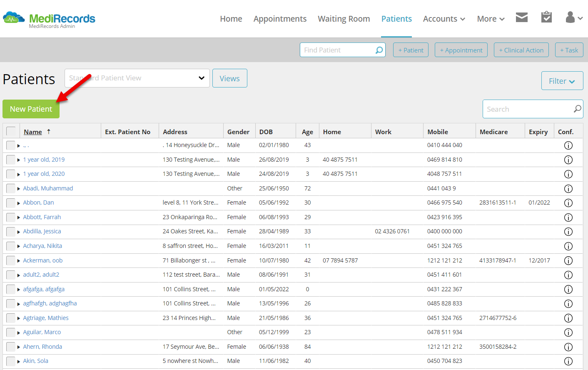Click the + Clinical Action button
This screenshot has height=370, width=588.
[x=521, y=50]
